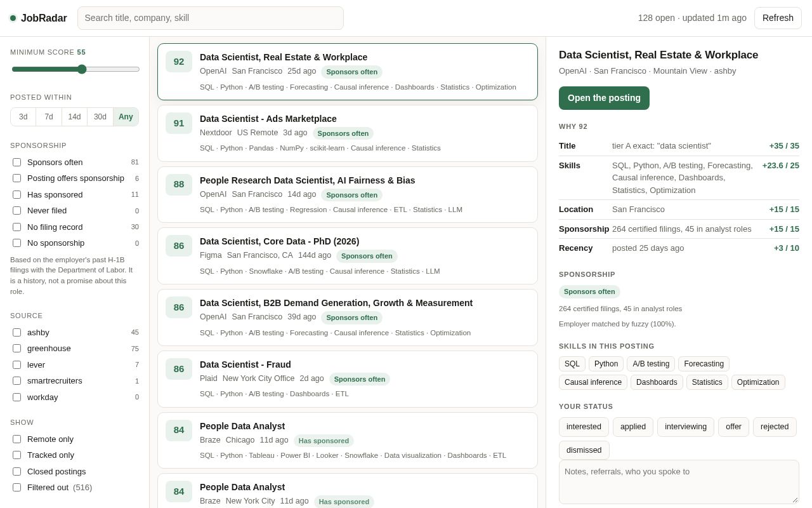
Task: Focus the search title, company, skill field
Action: click(211, 18)
